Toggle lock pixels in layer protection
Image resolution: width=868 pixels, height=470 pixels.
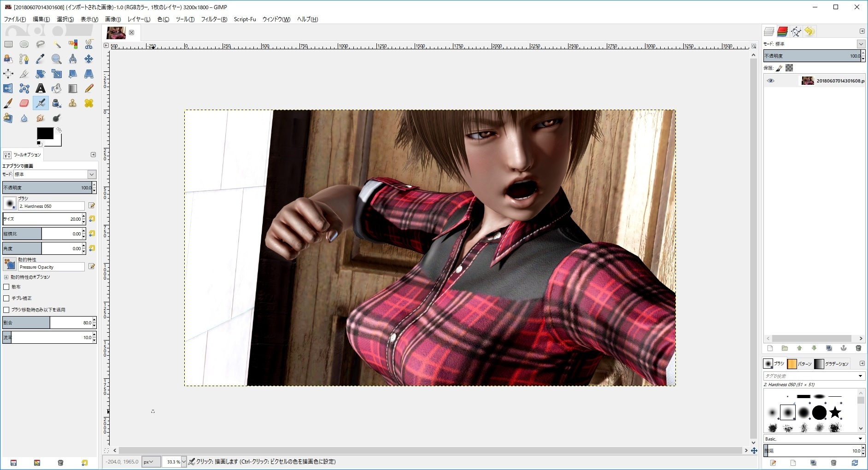tap(779, 68)
